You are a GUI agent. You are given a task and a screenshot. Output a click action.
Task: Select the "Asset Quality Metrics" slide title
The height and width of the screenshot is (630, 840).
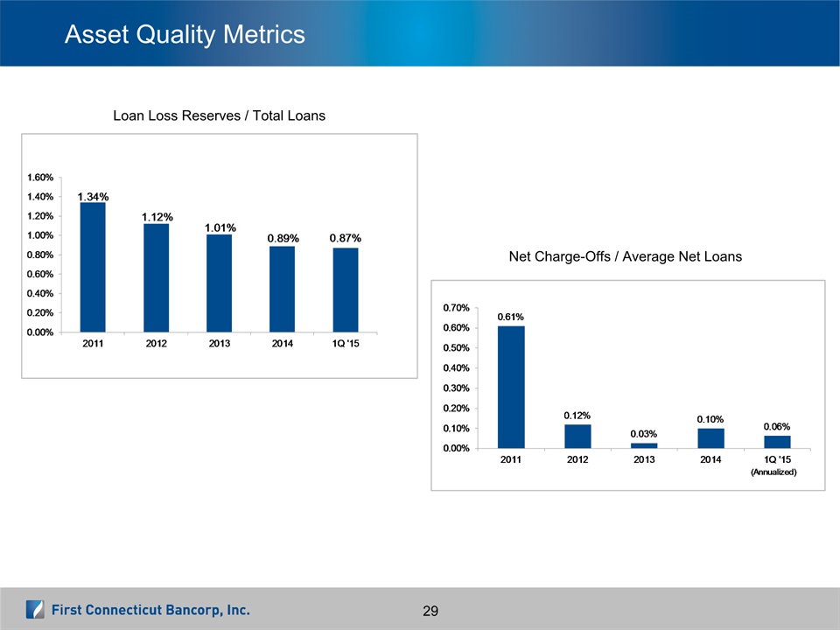[185, 34]
